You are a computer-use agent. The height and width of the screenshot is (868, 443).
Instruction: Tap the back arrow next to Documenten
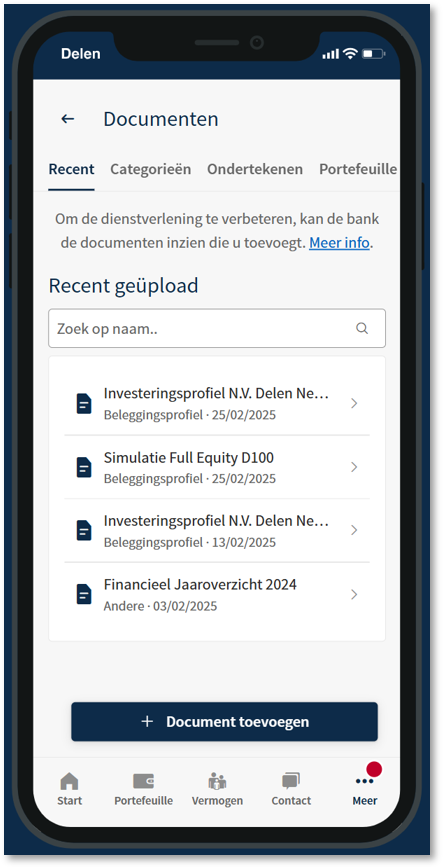point(68,118)
